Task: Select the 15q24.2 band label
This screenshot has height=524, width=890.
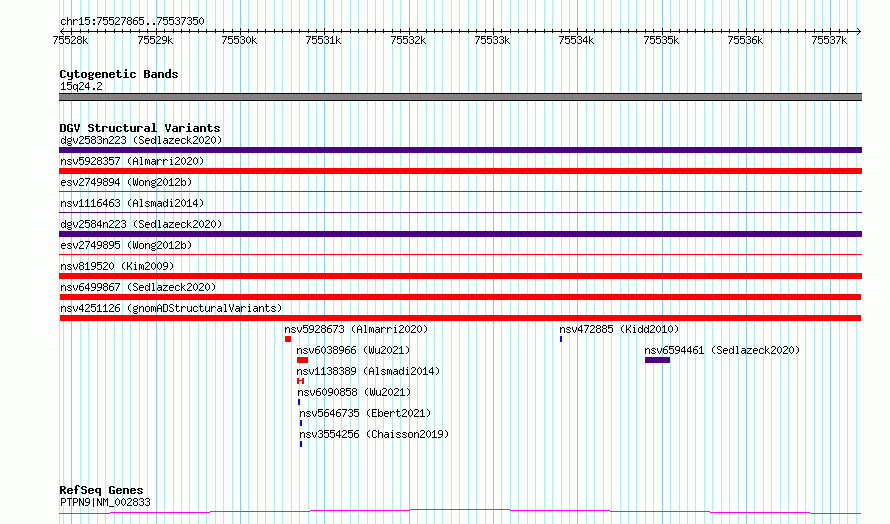Action: [81, 86]
